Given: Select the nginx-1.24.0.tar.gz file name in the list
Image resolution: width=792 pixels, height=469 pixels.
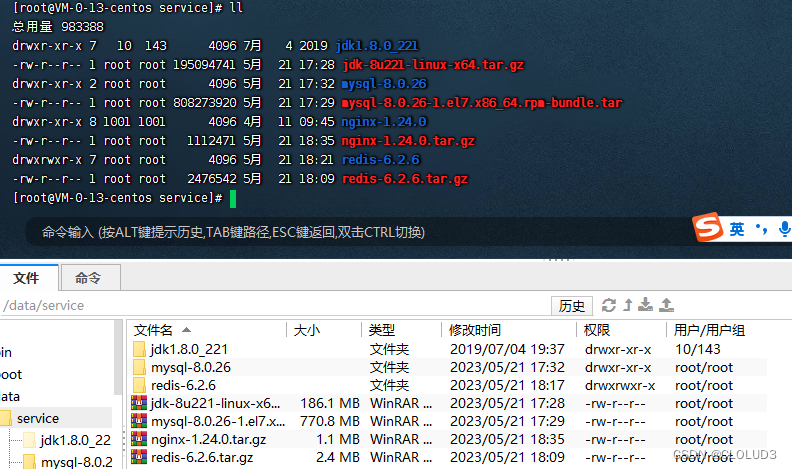Looking at the screenshot, I should tap(209, 439).
